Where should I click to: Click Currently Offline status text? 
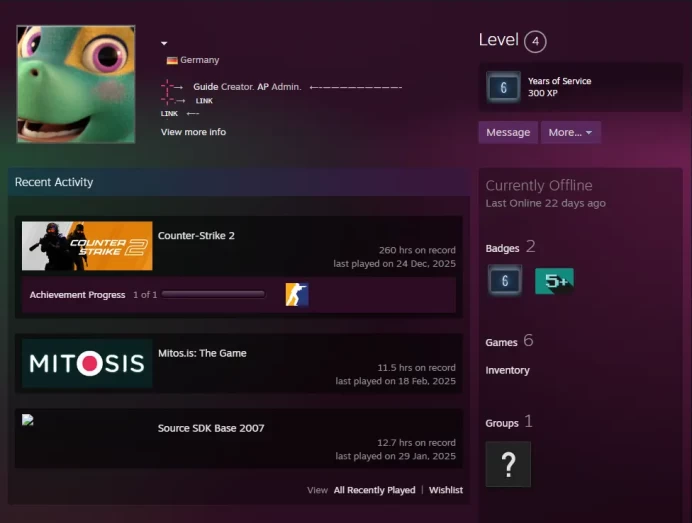[x=539, y=185]
